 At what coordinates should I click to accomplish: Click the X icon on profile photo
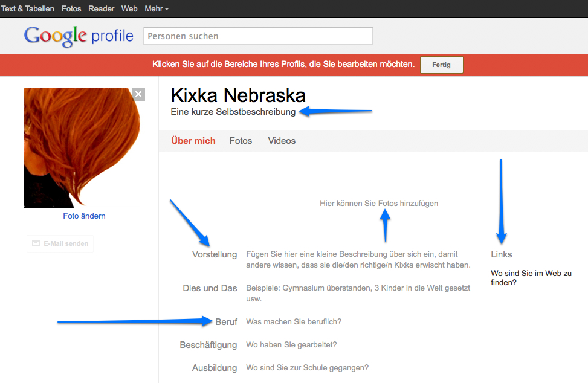click(x=138, y=94)
